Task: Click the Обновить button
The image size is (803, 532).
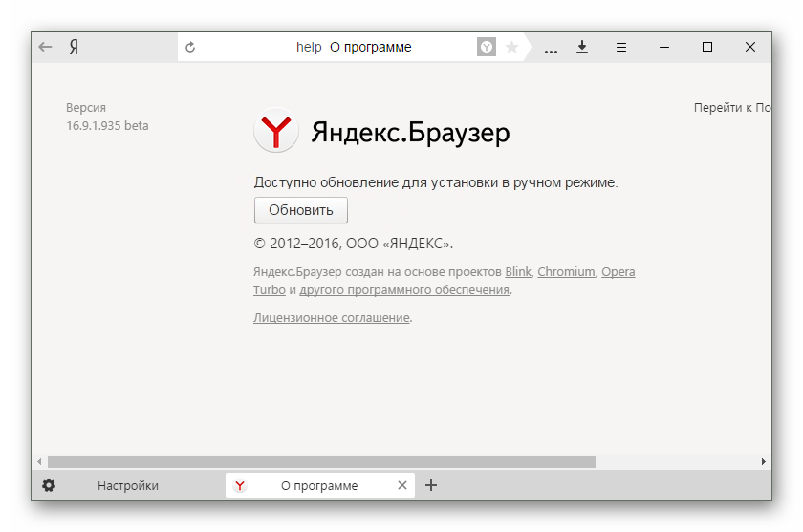Action: 300,210
